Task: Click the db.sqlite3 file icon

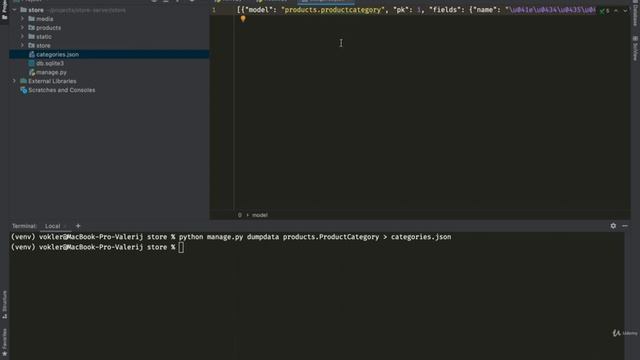Action: tap(32, 63)
